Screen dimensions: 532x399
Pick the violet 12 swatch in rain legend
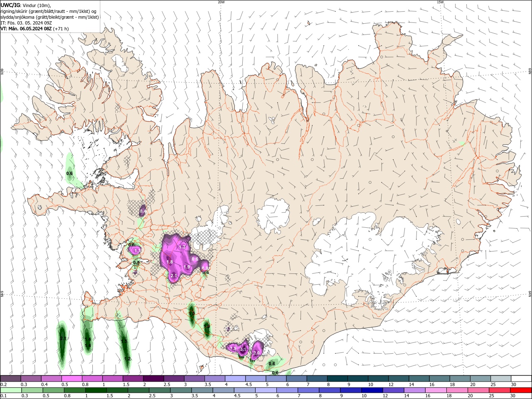pos(394,390)
